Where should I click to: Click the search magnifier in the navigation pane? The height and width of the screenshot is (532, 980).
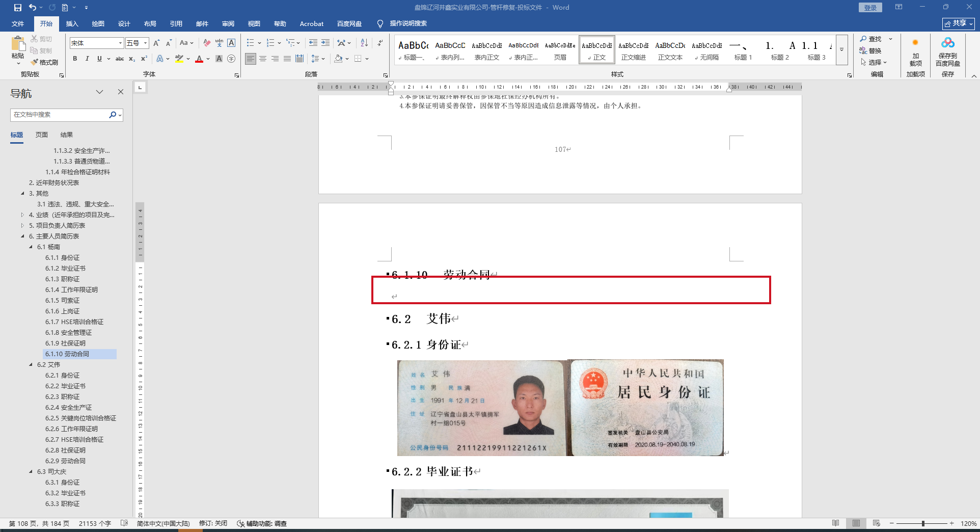click(x=113, y=115)
